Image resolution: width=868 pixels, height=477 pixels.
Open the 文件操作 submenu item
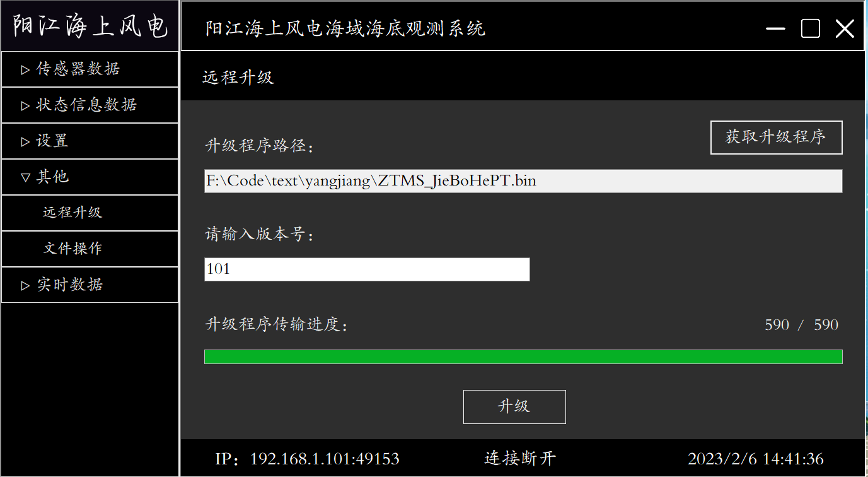[90, 249]
